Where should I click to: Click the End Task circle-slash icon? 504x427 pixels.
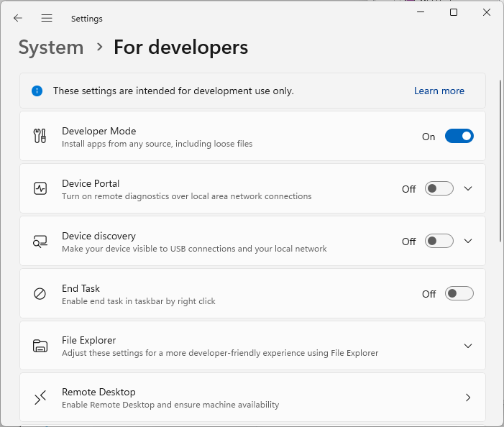pyautogui.click(x=40, y=293)
